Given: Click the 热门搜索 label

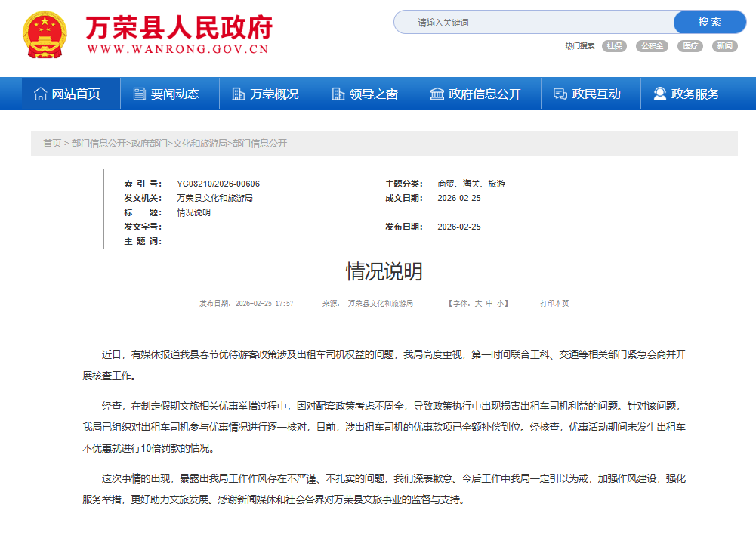Looking at the screenshot, I should click(581, 46).
